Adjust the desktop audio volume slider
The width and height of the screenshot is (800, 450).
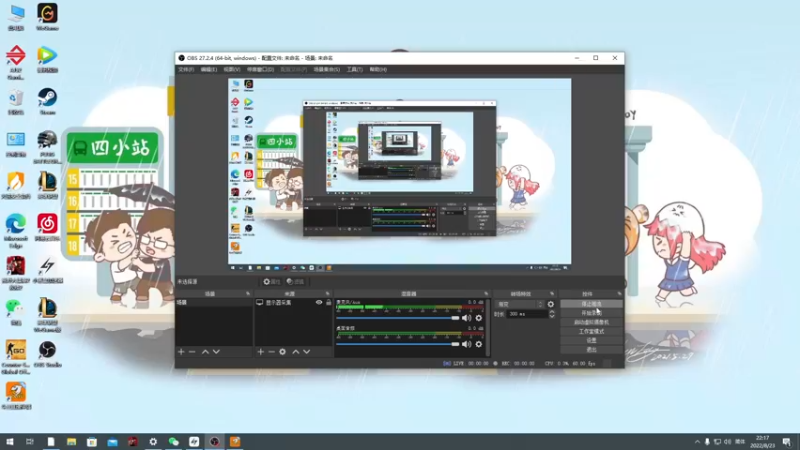398,344
